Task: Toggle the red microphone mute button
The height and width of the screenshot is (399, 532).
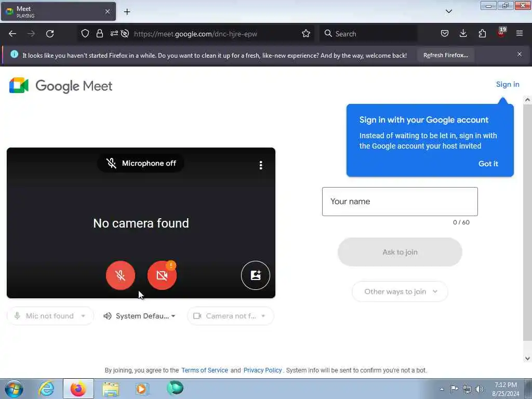Action: coord(121,275)
